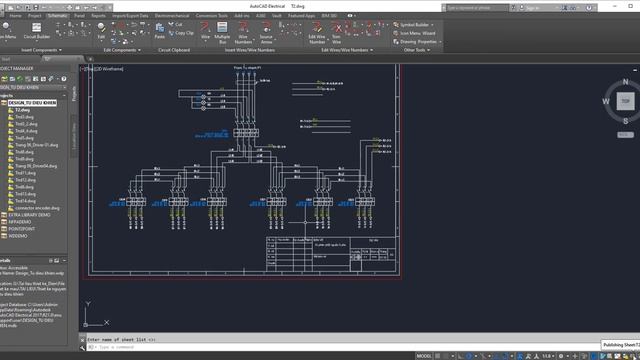Select T2.dwg in the project tree
Screen dimensions: 640x360
point(22,110)
